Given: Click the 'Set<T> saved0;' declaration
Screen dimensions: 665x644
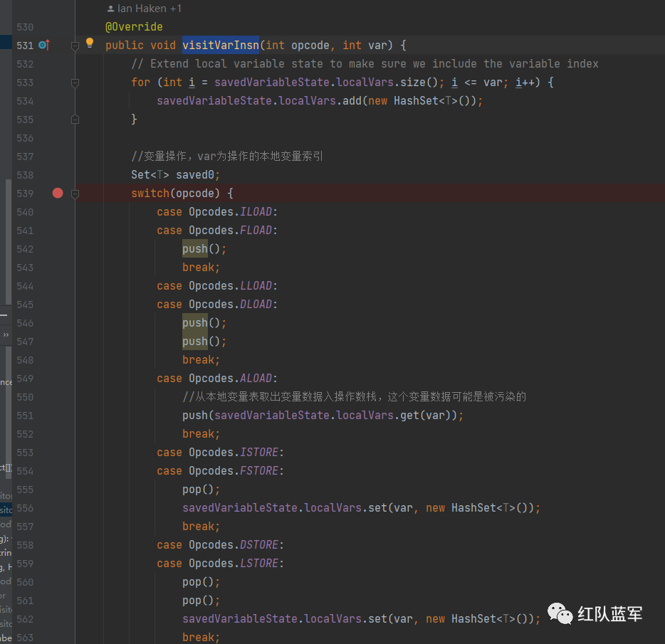Looking at the screenshot, I should (x=176, y=174).
